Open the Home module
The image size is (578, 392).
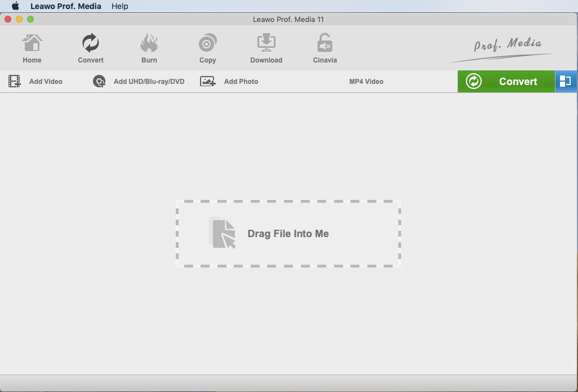pos(32,48)
